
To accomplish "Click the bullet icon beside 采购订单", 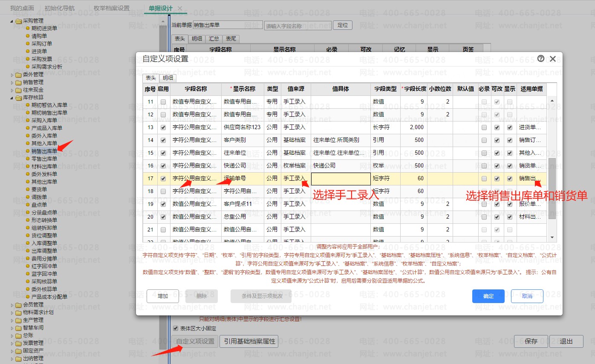I will click(x=28, y=43).
